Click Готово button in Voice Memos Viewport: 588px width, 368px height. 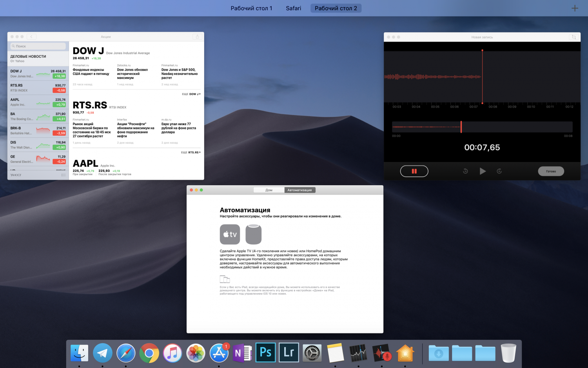551,171
